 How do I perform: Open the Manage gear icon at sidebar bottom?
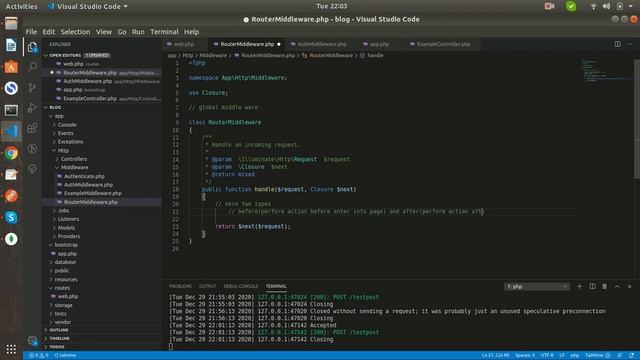(x=32, y=340)
